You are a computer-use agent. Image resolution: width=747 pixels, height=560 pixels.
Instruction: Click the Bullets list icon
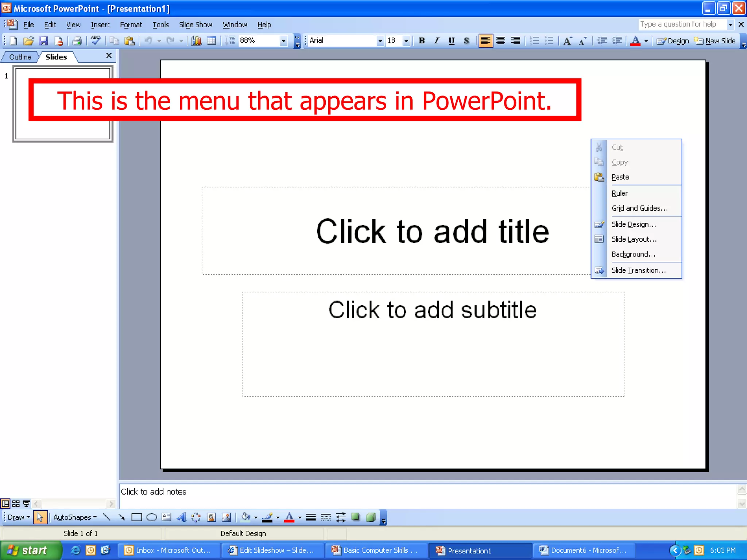point(549,41)
